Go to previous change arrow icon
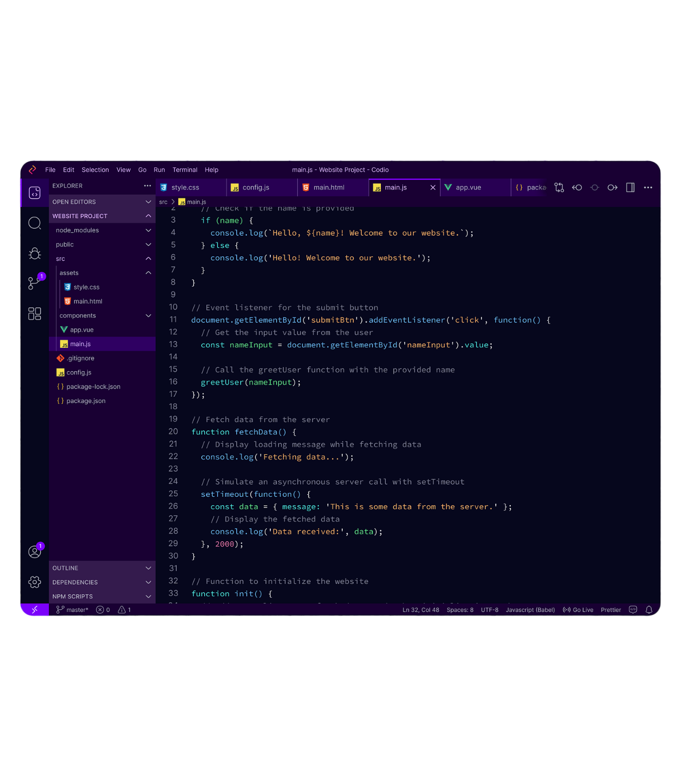This screenshot has height=784, width=681. [x=577, y=187]
